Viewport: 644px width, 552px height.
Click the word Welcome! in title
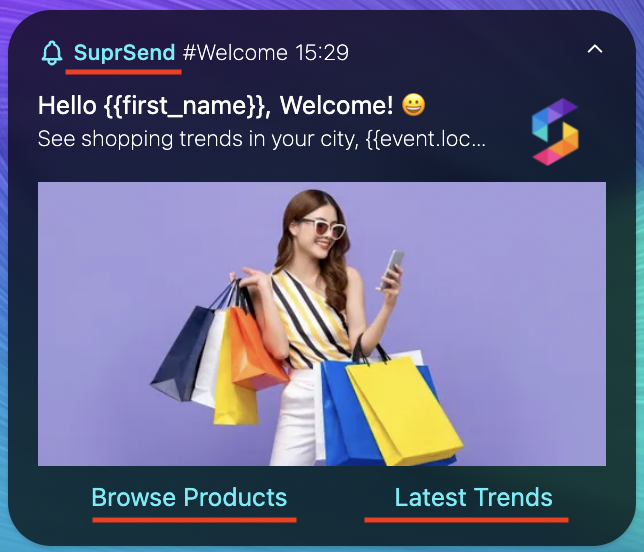tap(336, 105)
